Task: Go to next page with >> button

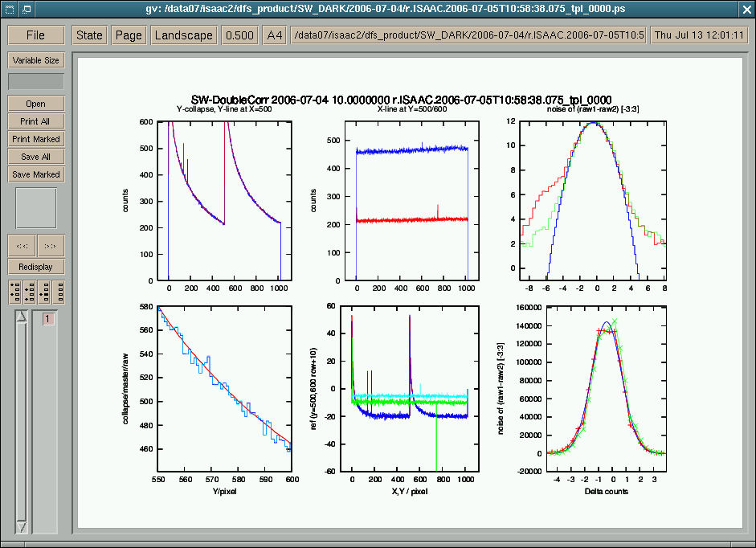Action: coord(50,246)
